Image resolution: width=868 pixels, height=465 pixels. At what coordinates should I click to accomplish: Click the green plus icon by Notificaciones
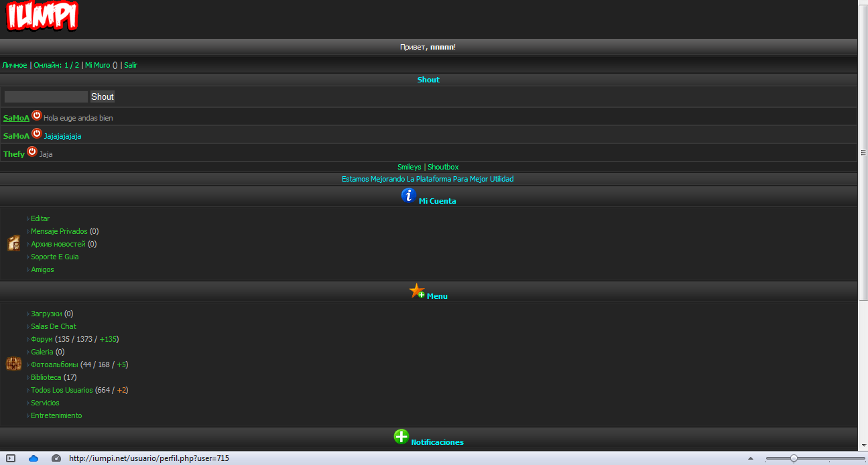401,437
